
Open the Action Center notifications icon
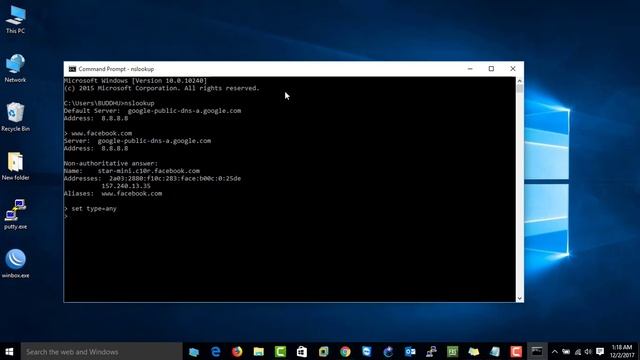(600, 351)
